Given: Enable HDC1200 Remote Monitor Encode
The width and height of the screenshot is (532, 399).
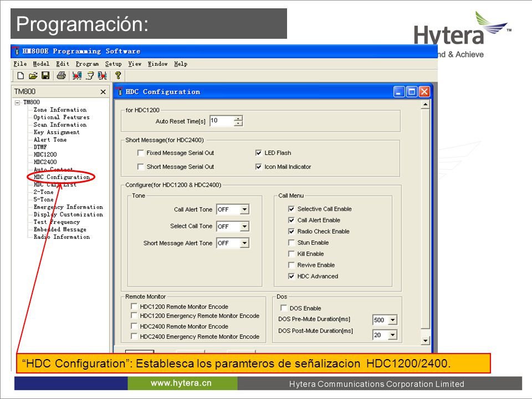Looking at the screenshot, I should pos(134,306).
